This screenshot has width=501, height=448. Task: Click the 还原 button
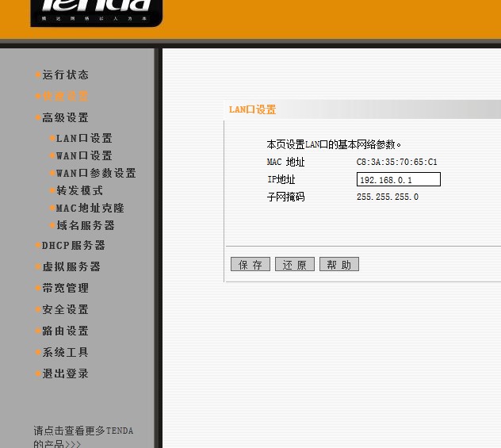295,264
